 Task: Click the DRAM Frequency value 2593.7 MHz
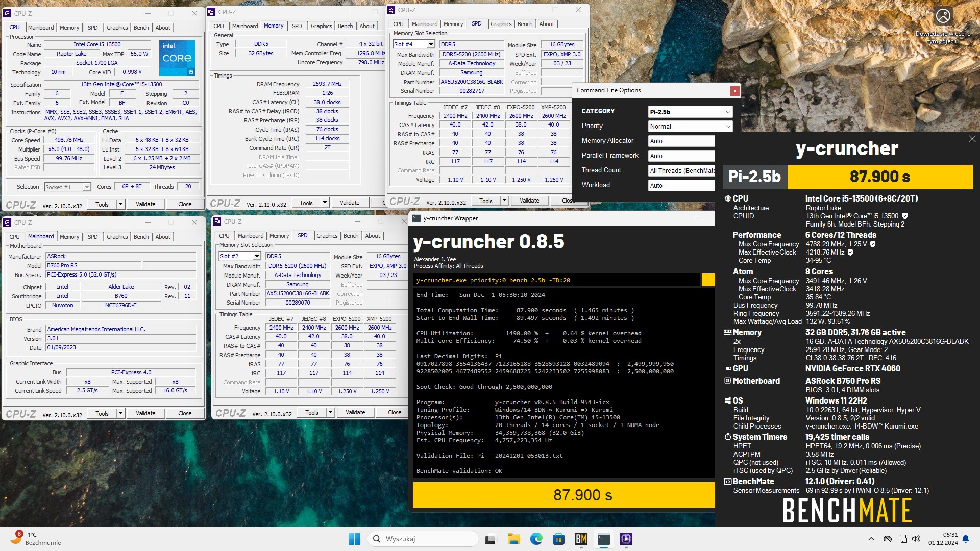(x=327, y=84)
